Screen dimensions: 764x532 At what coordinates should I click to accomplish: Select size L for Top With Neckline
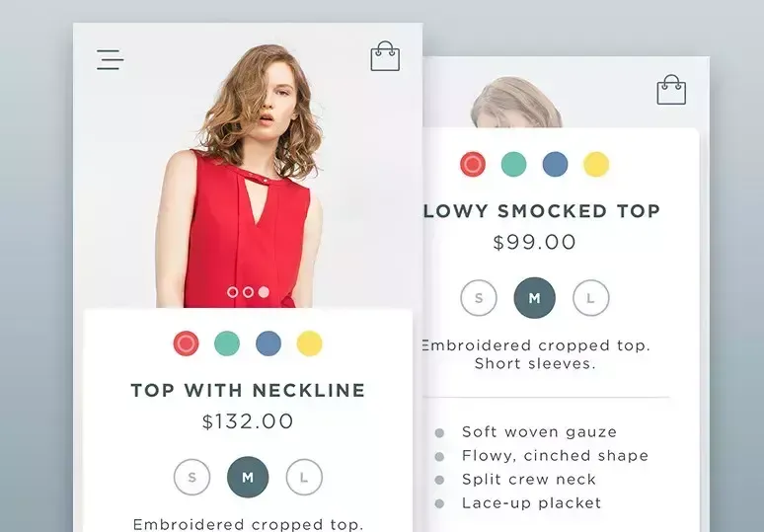coord(304,477)
